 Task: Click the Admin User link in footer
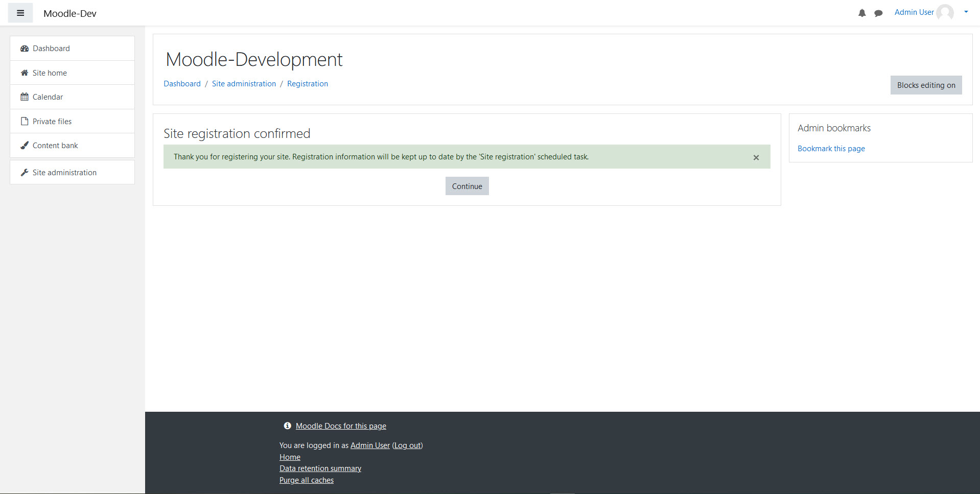pyautogui.click(x=370, y=445)
